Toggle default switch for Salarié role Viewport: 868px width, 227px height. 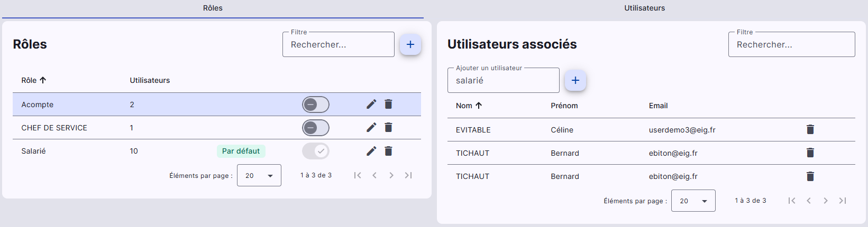point(316,151)
